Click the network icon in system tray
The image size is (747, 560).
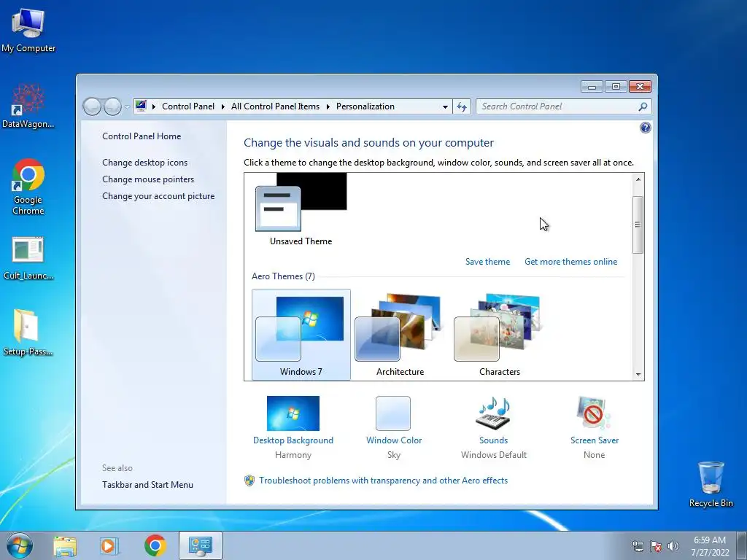(638, 546)
